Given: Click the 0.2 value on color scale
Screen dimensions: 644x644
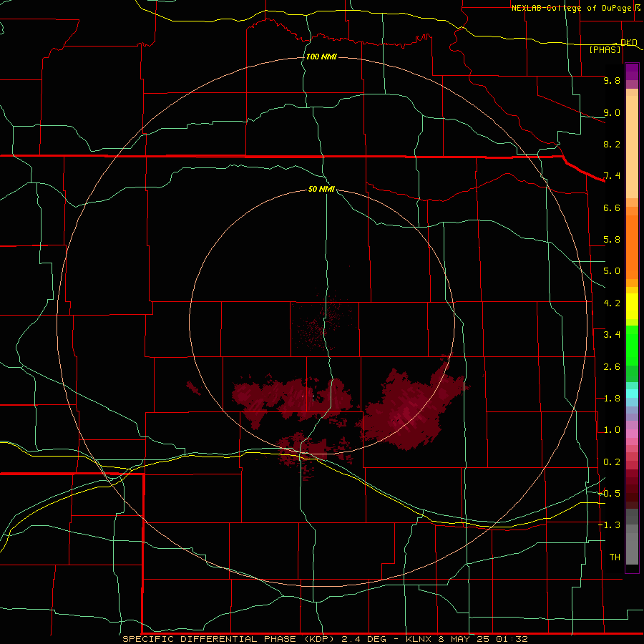Looking at the screenshot, I should point(612,462).
